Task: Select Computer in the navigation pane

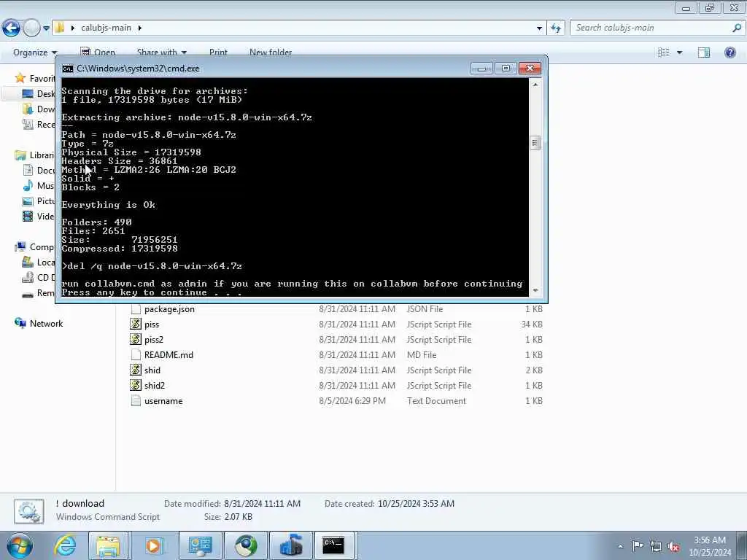Action: pyautogui.click(x=35, y=246)
